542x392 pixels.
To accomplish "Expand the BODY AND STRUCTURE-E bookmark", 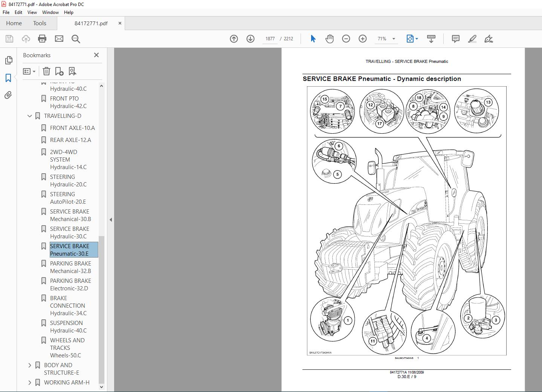I will 30,365.
